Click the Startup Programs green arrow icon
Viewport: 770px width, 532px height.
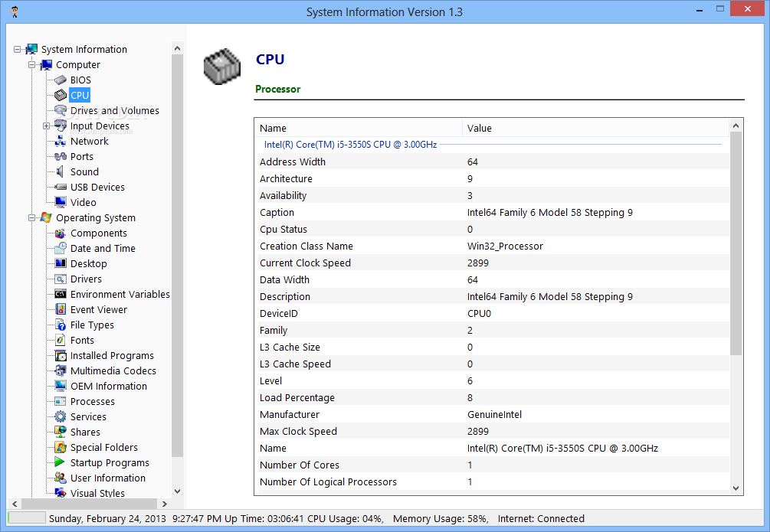(60, 462)
